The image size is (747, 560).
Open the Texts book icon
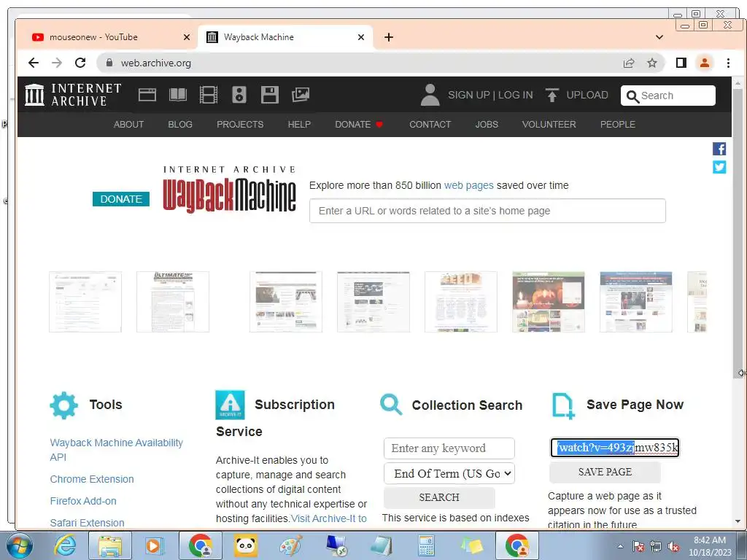click(178, 95)
